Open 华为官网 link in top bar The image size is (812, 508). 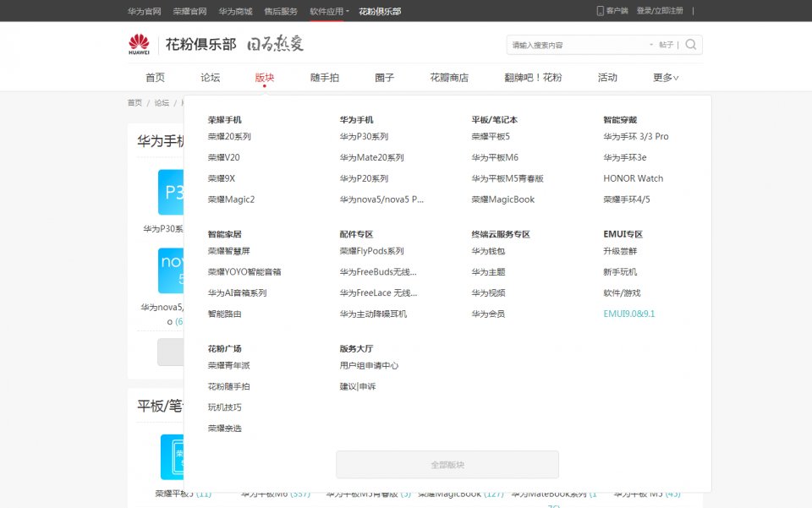145,11
